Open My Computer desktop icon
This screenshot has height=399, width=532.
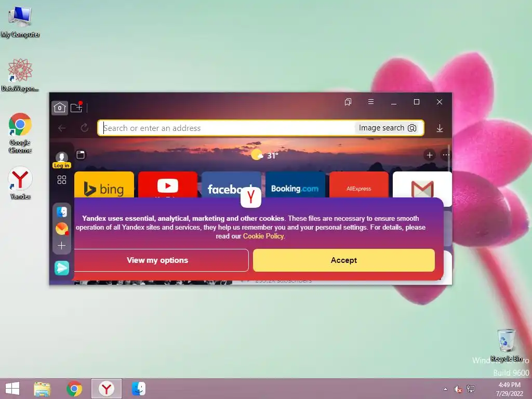pos(20,21)
